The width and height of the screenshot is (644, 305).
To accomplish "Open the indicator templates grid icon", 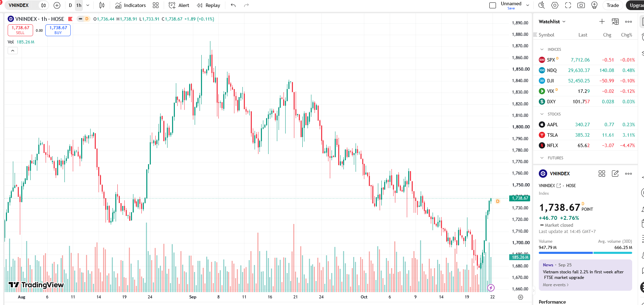I will pos(156,5).
